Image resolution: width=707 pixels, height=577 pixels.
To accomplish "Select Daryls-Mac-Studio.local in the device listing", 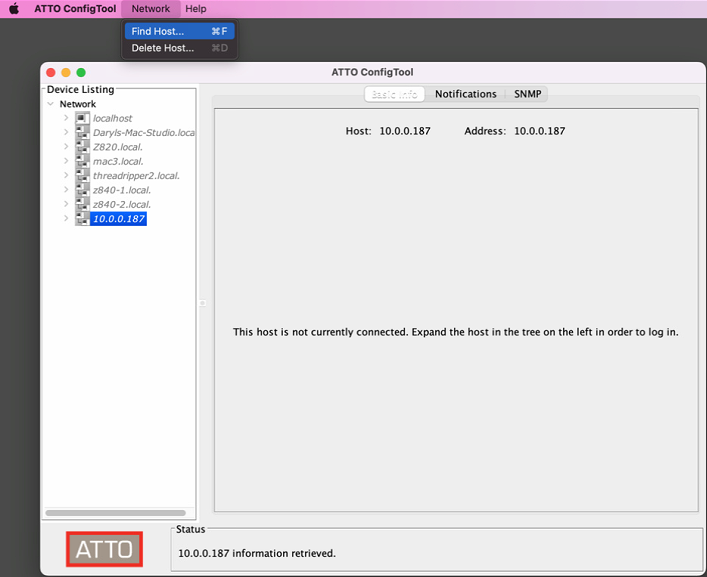I will tap(143, 133).
